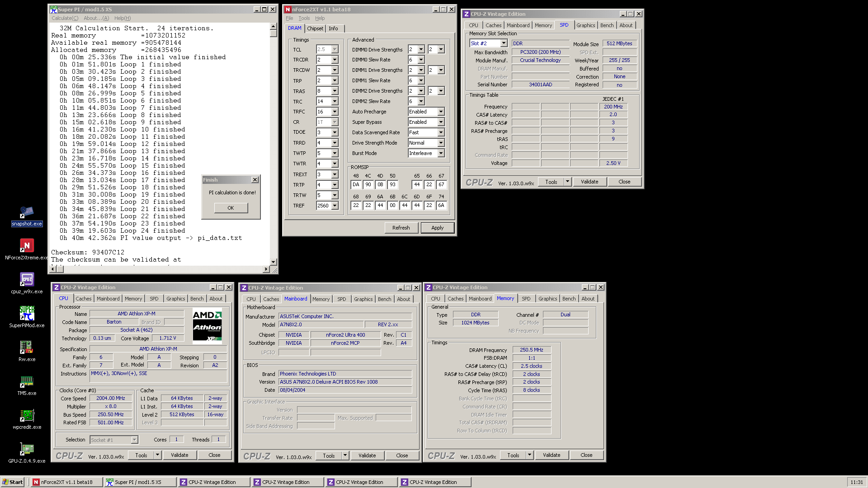Click ROMSIP 48 value field
Image resolution: width=868 pixels, height=488 pixels.
(356, 184)
